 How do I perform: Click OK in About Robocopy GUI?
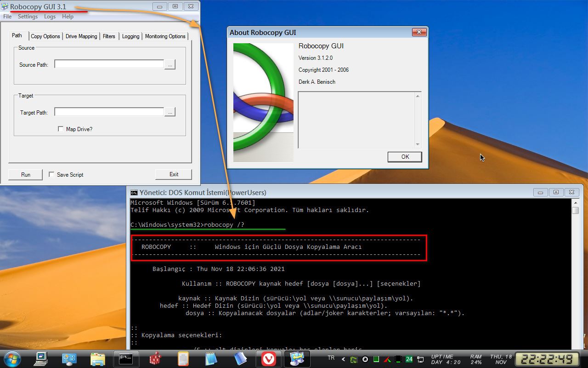405,156
